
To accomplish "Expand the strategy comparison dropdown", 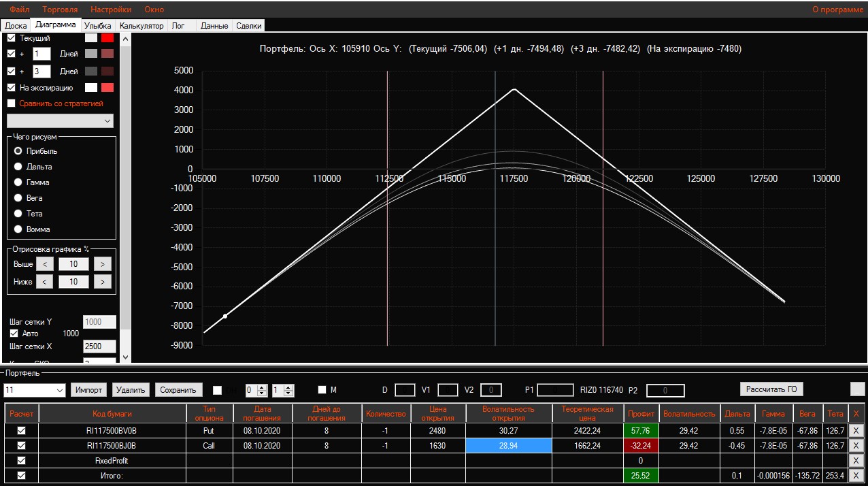I will tap(108, 121).
